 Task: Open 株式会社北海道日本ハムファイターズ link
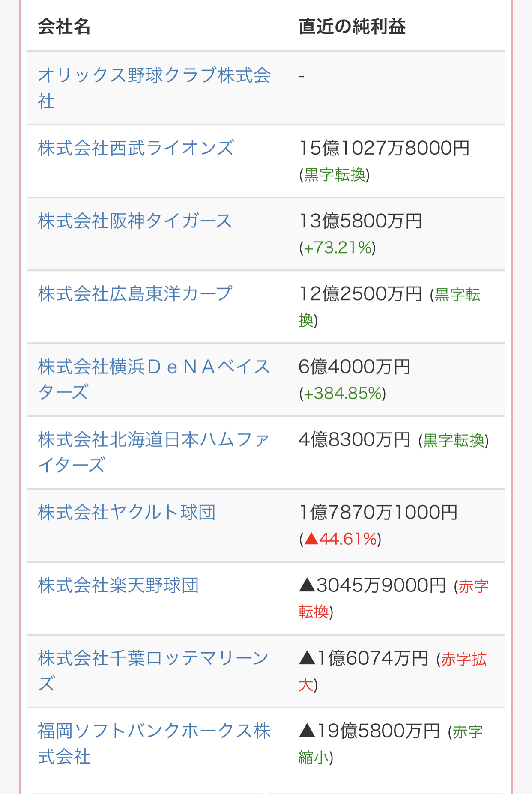[154, 452]
